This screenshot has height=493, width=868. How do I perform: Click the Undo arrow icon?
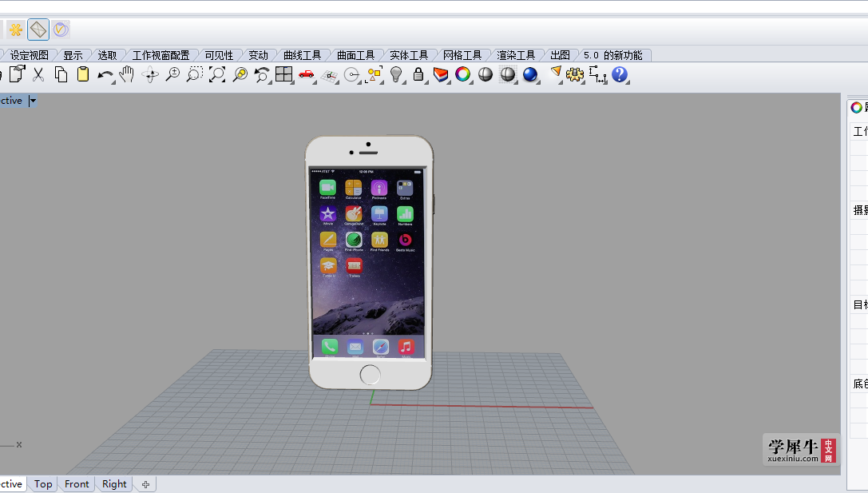105,75
